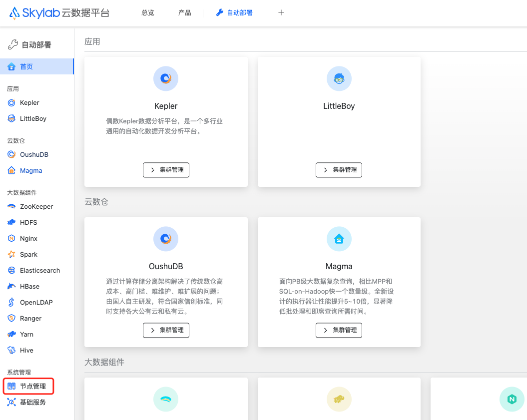527x420 pixels.
Task: Click the 节点管理 icon in the sidebar
Action: [11, 387]
